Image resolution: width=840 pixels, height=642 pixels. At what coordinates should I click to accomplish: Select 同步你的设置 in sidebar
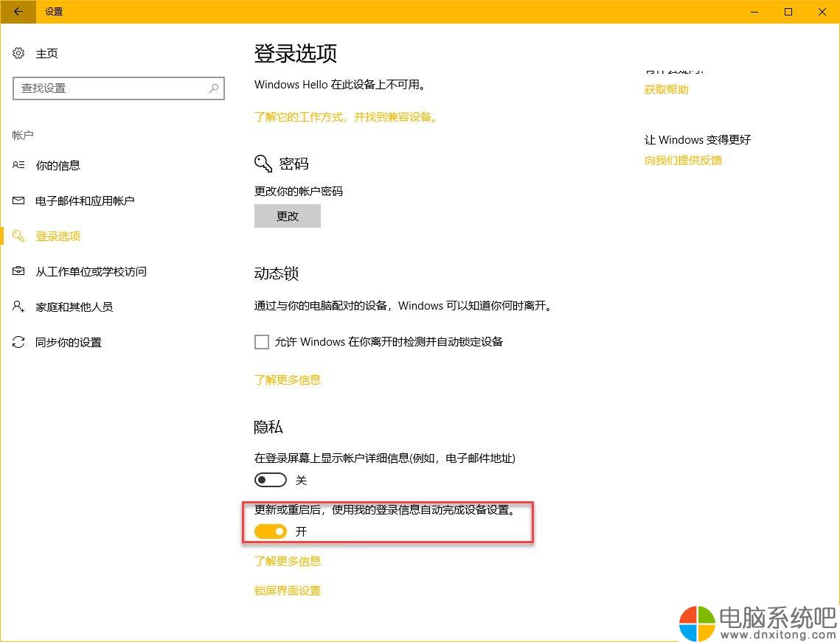69,341
